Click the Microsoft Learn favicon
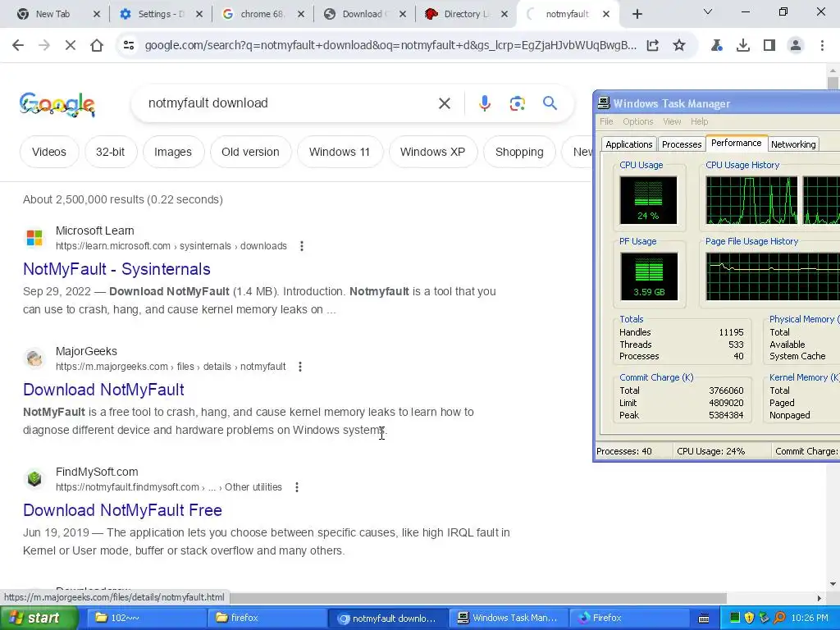 [34, 237]
